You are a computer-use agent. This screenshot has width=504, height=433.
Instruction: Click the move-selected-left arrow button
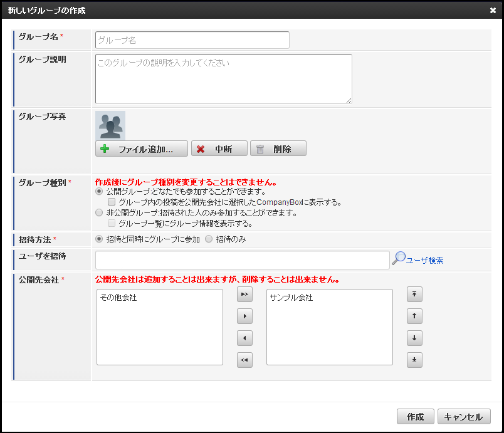244,338
